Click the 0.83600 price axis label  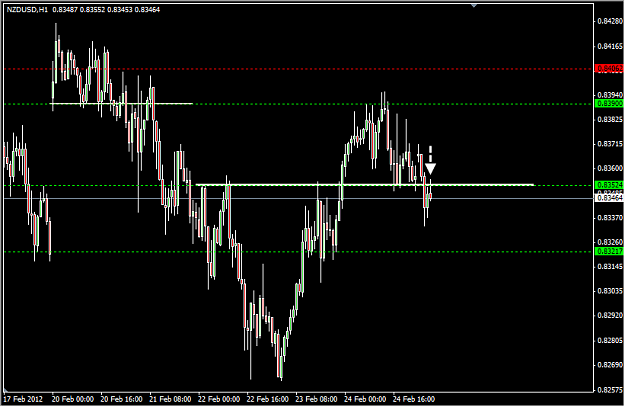[x=610, y=168]
